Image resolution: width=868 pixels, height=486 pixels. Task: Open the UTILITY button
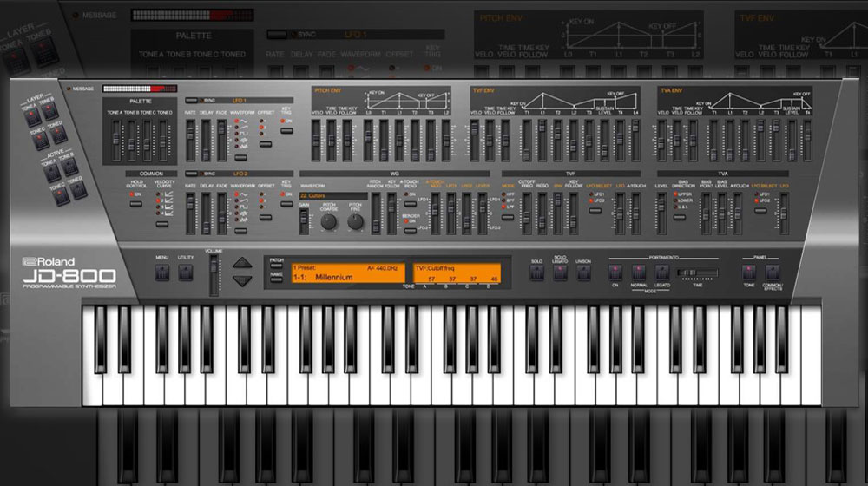pyautogui.click(x=186, y=272)
